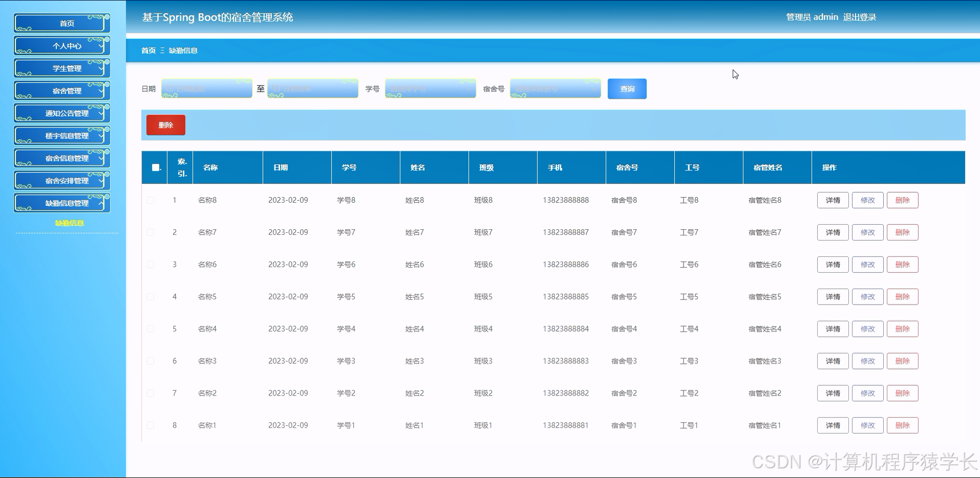The image size is (980, 478).
Task: Click the start date input field
Action: pos(207,89)
